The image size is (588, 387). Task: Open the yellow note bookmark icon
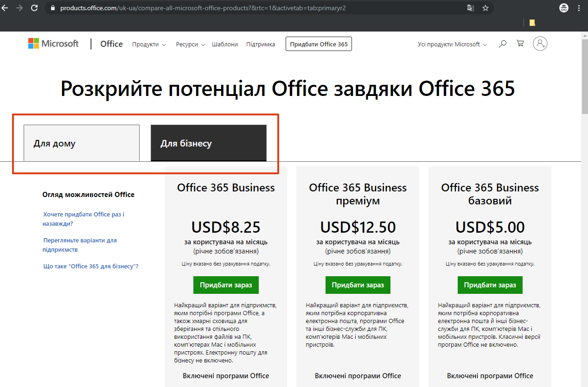[532, 22]
